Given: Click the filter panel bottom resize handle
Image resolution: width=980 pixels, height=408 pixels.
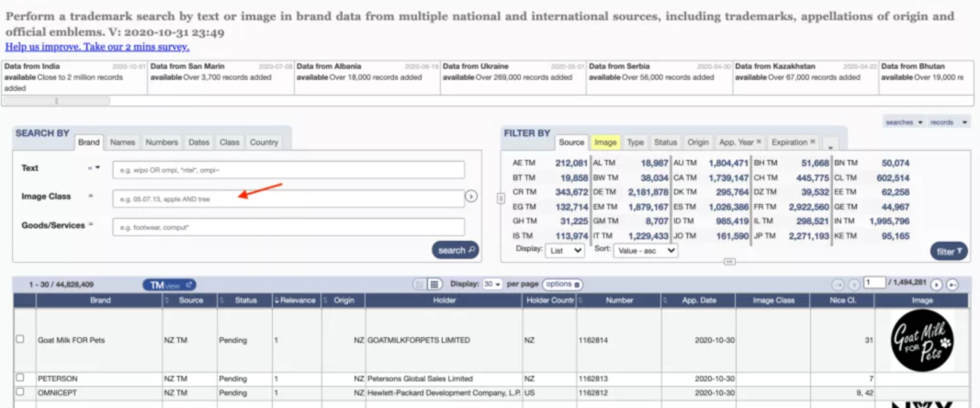Looking at the screenshot, I should point(729,262).
